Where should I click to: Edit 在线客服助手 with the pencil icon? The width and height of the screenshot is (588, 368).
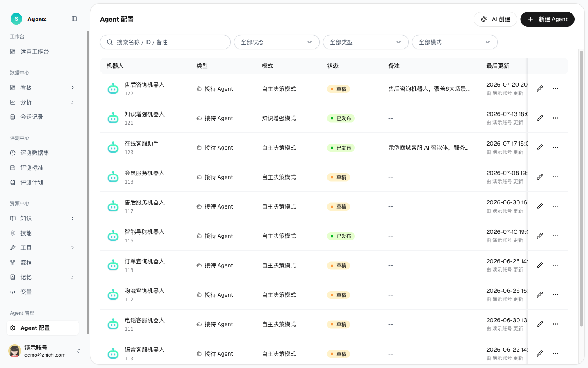click(540, 148)
